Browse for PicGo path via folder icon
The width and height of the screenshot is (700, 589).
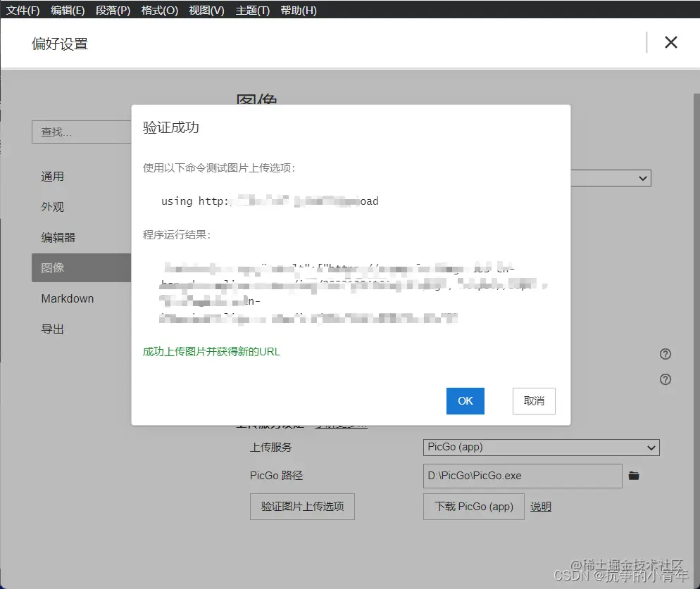[634, 476]
